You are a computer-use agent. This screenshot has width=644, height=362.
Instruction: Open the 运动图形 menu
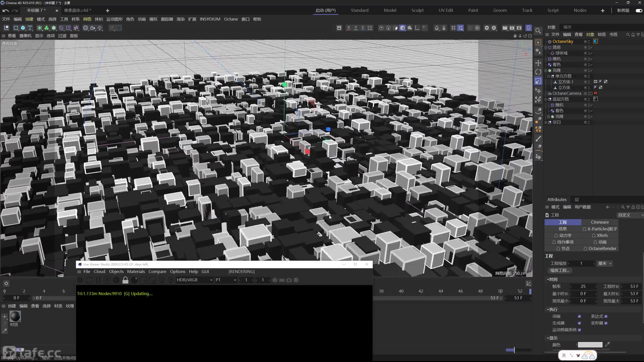coord(114,19)
